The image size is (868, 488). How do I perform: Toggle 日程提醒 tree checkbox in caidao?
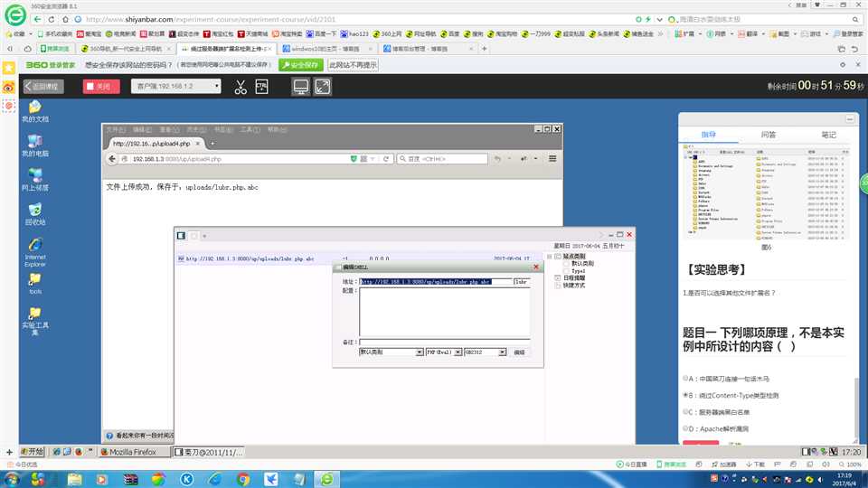(x=558, y=277)
